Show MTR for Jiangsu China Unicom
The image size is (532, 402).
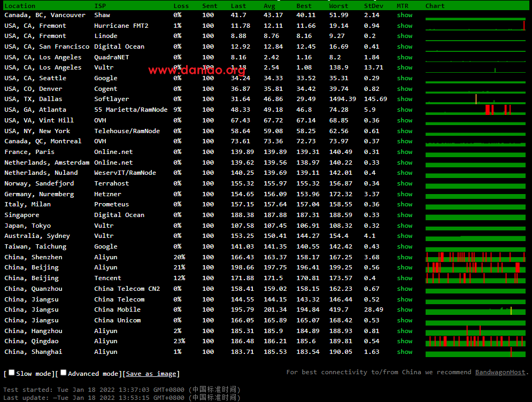(x=405, y=320)
